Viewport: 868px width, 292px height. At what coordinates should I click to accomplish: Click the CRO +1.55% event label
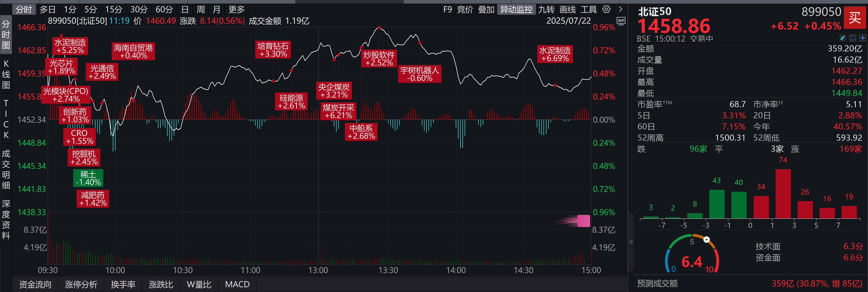click(x=80, y=137)
